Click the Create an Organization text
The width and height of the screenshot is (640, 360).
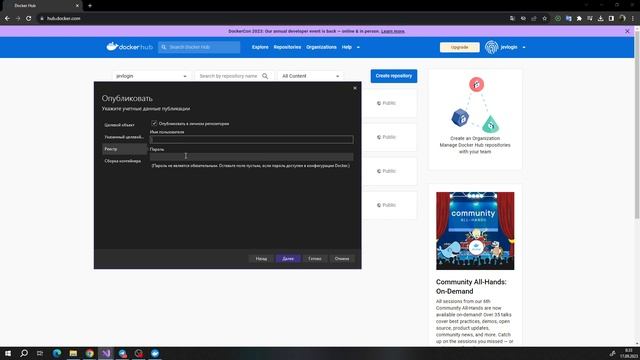tap(475, 138)
